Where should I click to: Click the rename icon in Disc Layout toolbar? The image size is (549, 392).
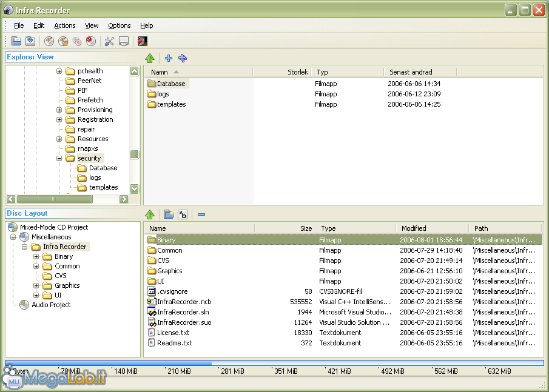tap(183, 214)
